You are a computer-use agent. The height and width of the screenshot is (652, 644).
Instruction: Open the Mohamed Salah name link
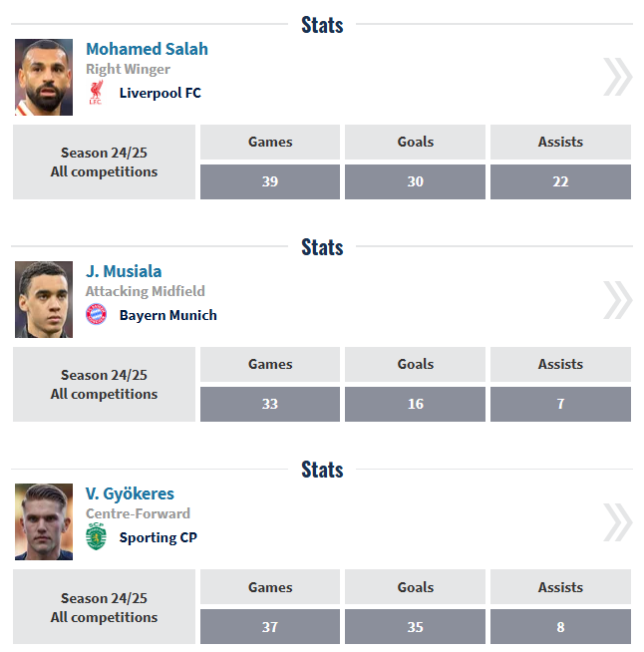tap(147, 49)
